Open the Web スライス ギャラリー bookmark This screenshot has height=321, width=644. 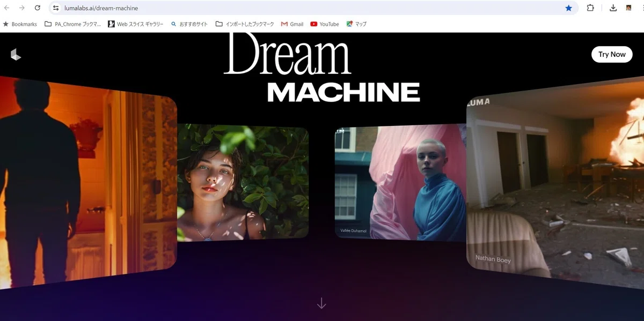[x=136, y=24]
